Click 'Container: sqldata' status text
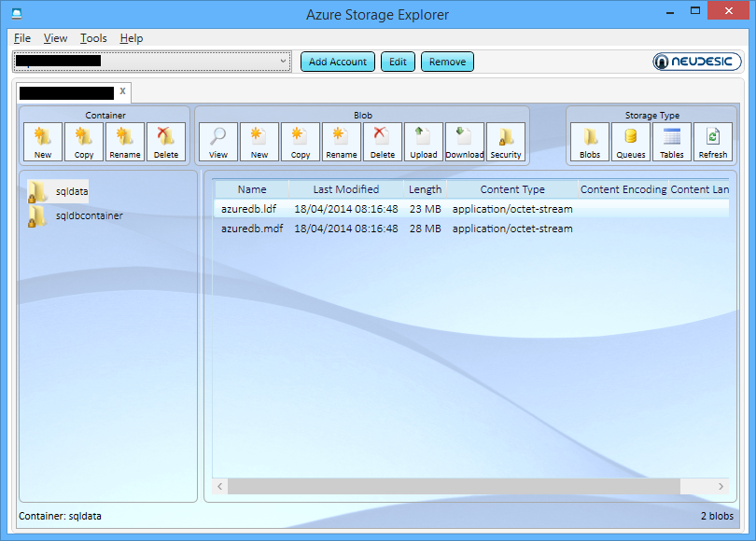The image size is (756, 541). 60,516
